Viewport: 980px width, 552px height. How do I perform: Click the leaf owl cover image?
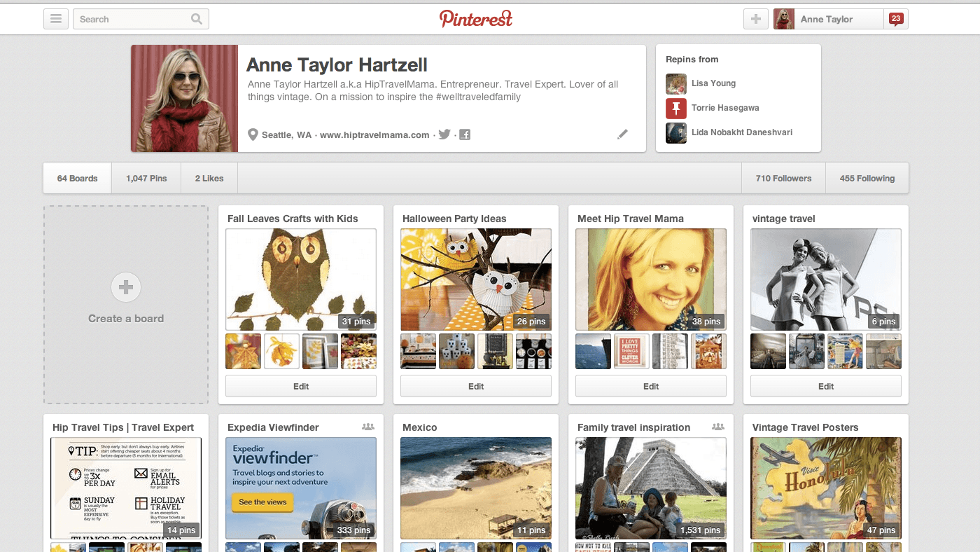301,280
